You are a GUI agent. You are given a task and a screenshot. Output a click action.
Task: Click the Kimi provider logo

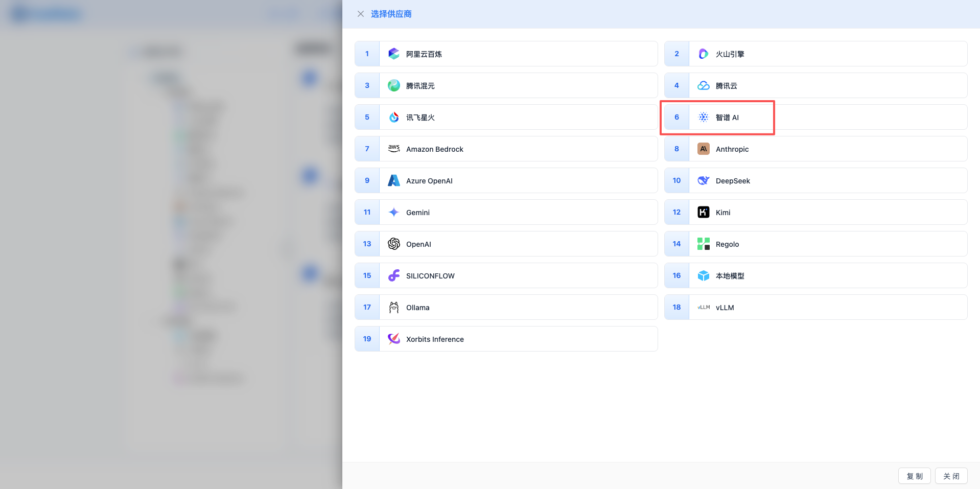[x=703, y=212]
